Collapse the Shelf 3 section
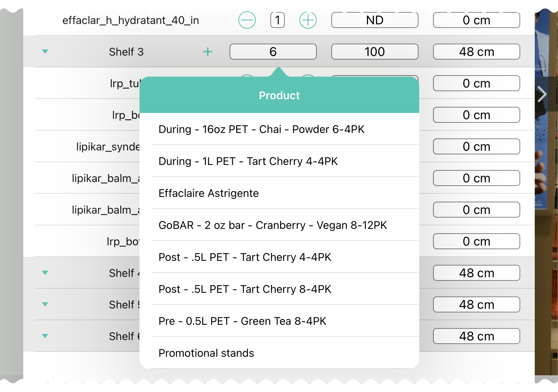The image size is (558, 392). point(45,52)
